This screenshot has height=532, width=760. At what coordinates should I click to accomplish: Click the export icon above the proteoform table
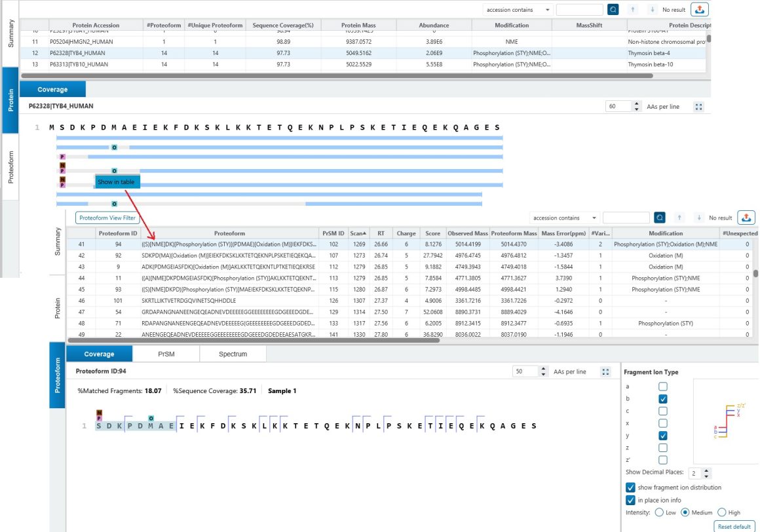tap(747, 217)
